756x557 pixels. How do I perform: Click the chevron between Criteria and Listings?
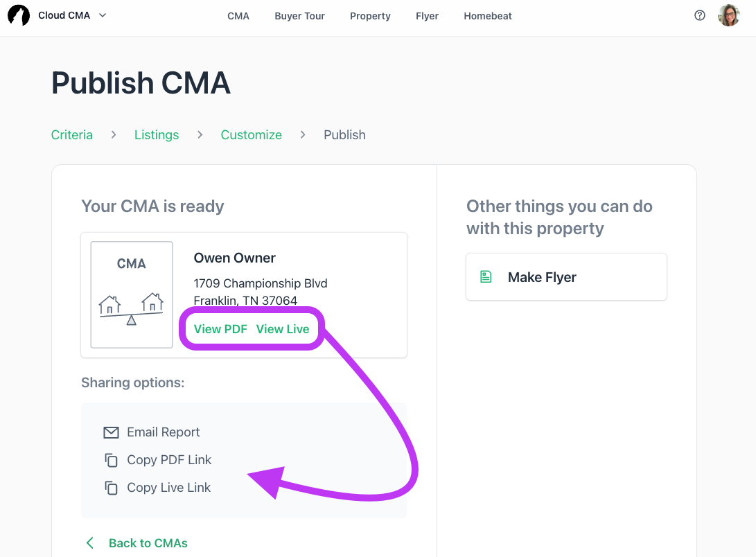[113, 134]
